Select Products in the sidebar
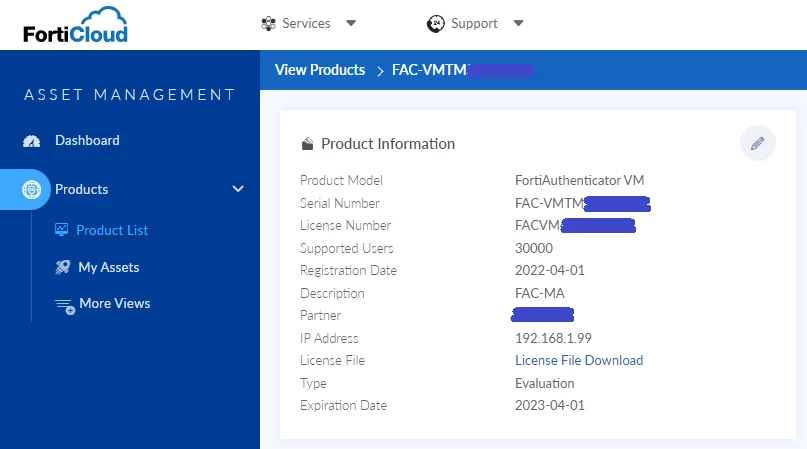 click(81, 189)
